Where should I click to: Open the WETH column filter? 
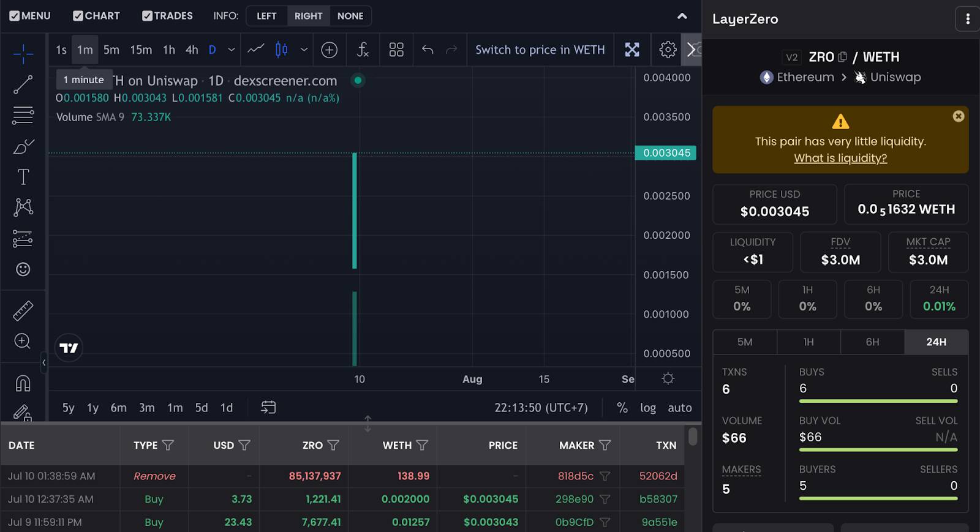pos(422,445)
